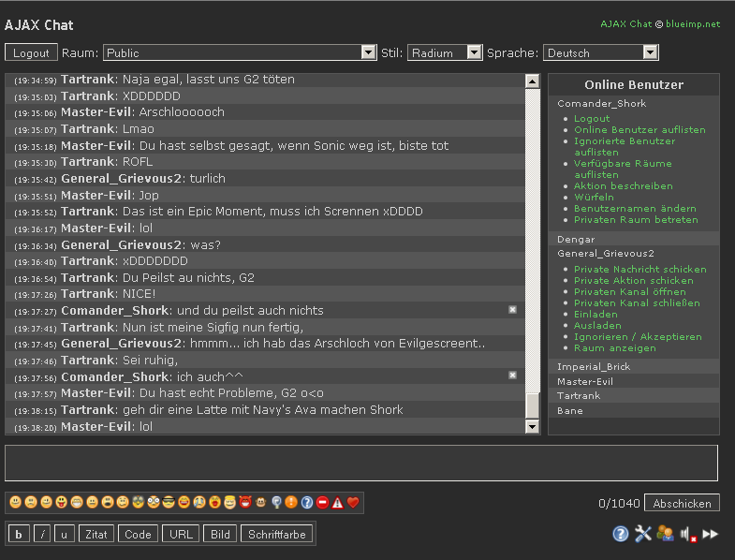Toggle autoscroll with the fast-forward icon

pyautogui.click(x=710, y=534)
